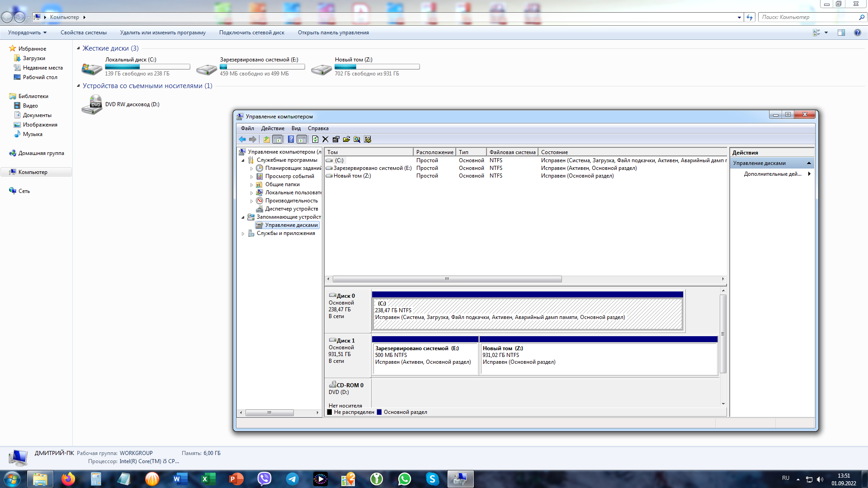Screen dimensions: 868x488
Task: Click the Help question-mark toolbar icon
Action: tap(291, 140)
